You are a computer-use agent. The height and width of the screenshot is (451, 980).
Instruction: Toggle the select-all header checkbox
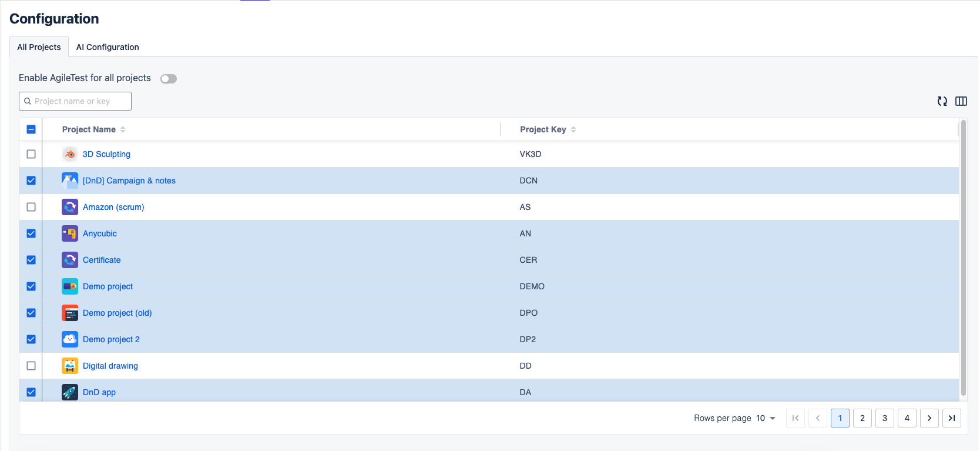pos(31,129)
